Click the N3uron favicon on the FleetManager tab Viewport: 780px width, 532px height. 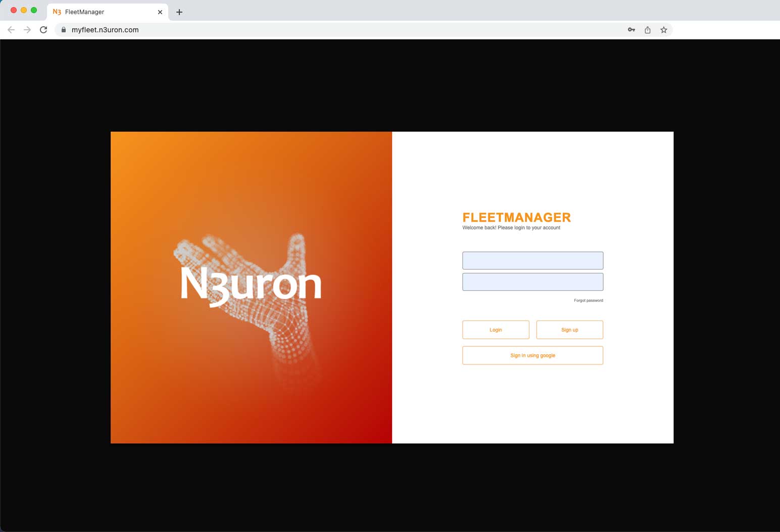point(56,12)
